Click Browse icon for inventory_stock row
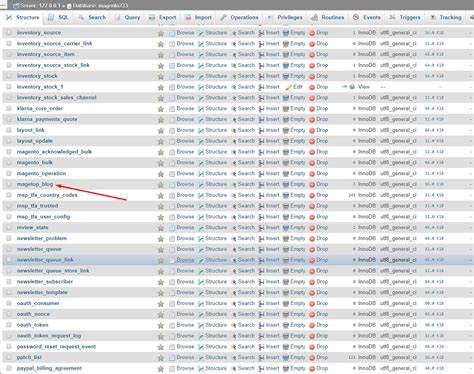The height and width of the screenshot is (374, 474). coord(172,76)
